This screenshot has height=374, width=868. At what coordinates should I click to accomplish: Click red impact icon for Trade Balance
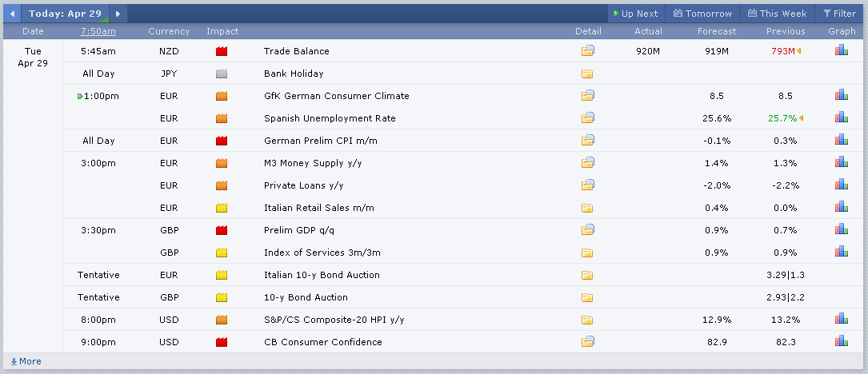pyautogui.click(x=222, y=51)
